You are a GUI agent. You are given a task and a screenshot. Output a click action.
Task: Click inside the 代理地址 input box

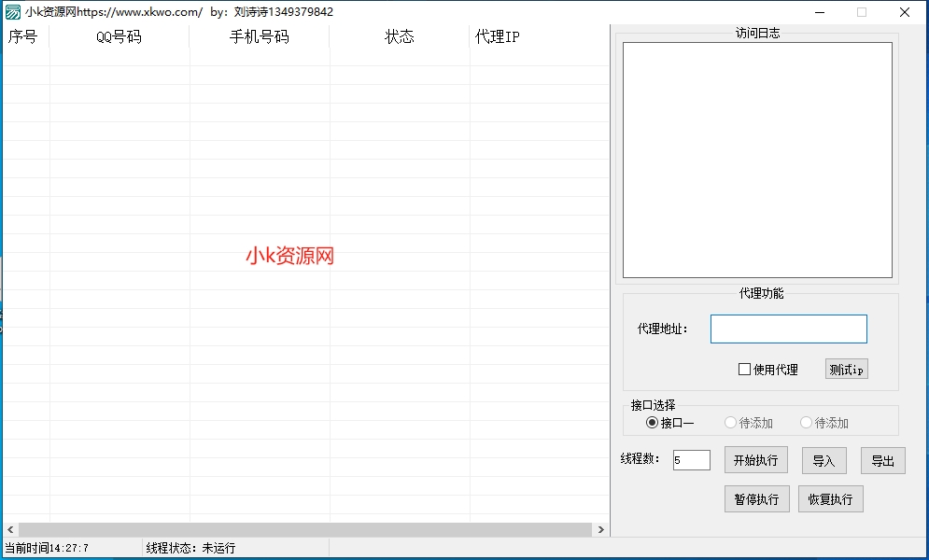pyautogui.click(x=788, y=329)
